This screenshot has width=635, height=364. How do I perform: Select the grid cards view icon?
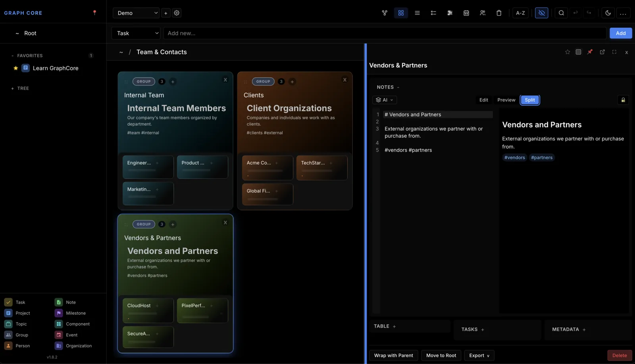(x=401, y=13)
